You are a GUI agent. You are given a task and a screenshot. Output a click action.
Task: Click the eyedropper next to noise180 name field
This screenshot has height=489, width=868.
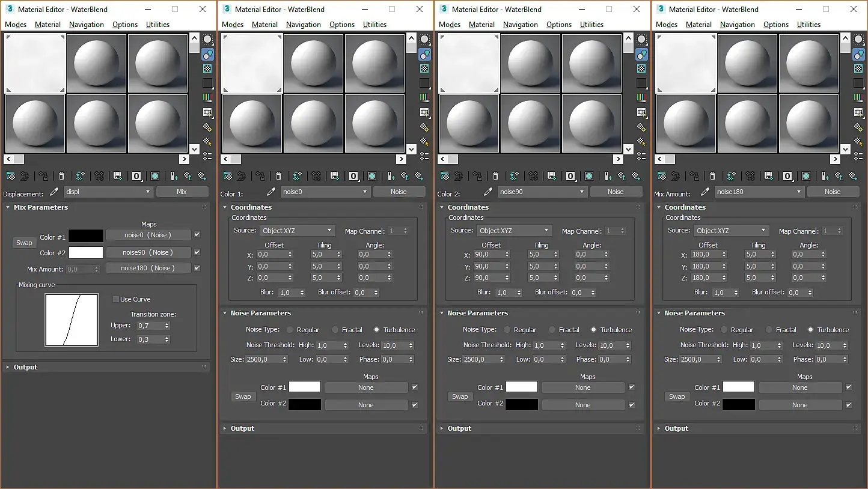[x=705, y=192]
